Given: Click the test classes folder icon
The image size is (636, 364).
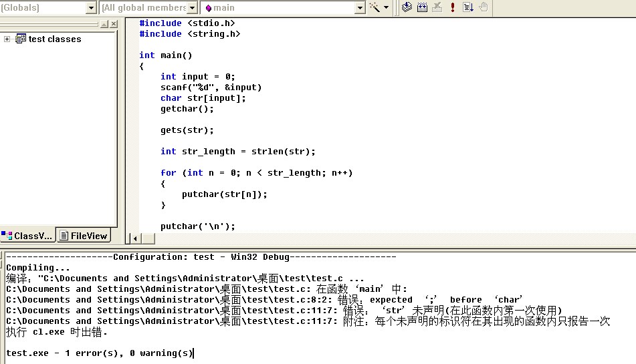Looking at the screenshot, I should coord(21,39).
